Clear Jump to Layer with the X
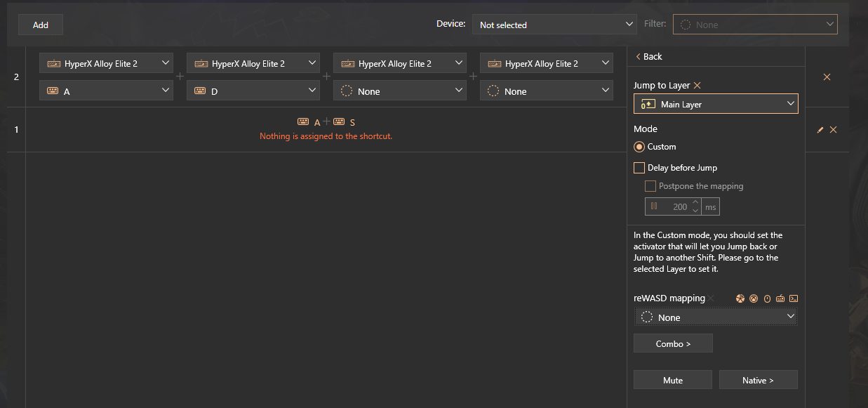Viewport: 868px width, 408px height. (x=697, y=85)
